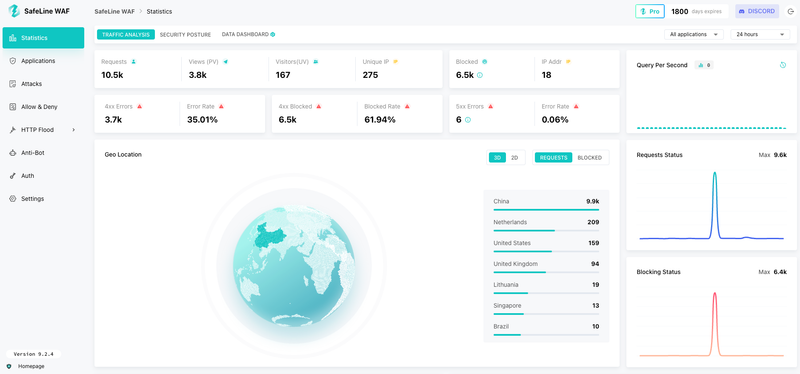Viewport: 800px width, 374px height.
Task: Click the 5xx Errors warning icon
Action: click(490, 107)
